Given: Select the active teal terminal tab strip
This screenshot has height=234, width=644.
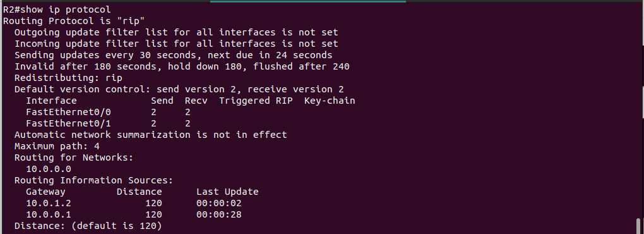Looking at the screenshot, I should pos(308,1).
